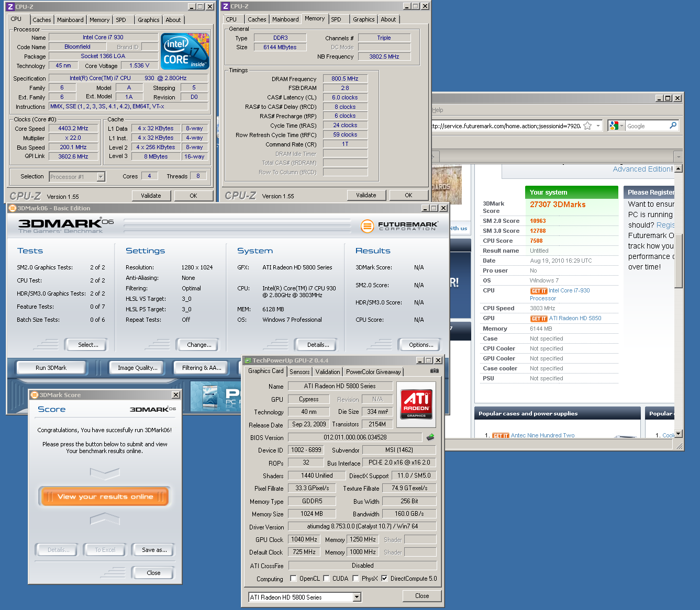Click Close button at bottom of GPU-Z
700x610 pixels.
(422, 596)
